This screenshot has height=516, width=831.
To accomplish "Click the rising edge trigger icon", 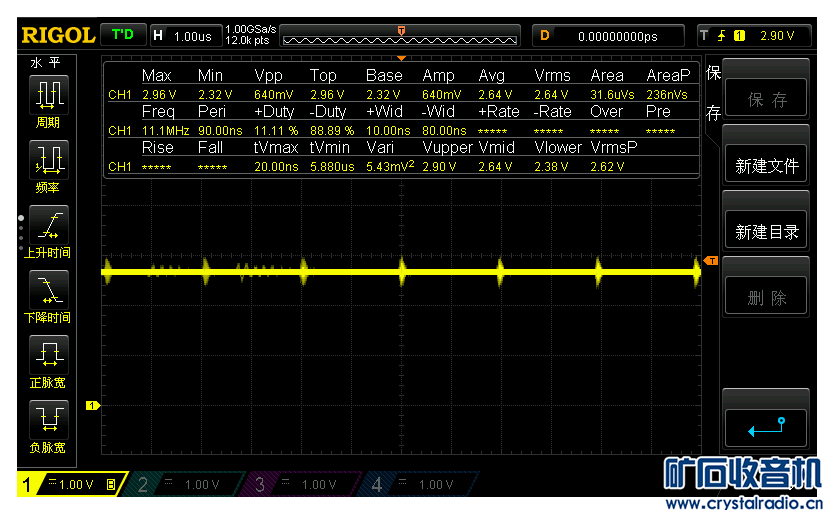I will pyautogui.click(x=721, y=35).
